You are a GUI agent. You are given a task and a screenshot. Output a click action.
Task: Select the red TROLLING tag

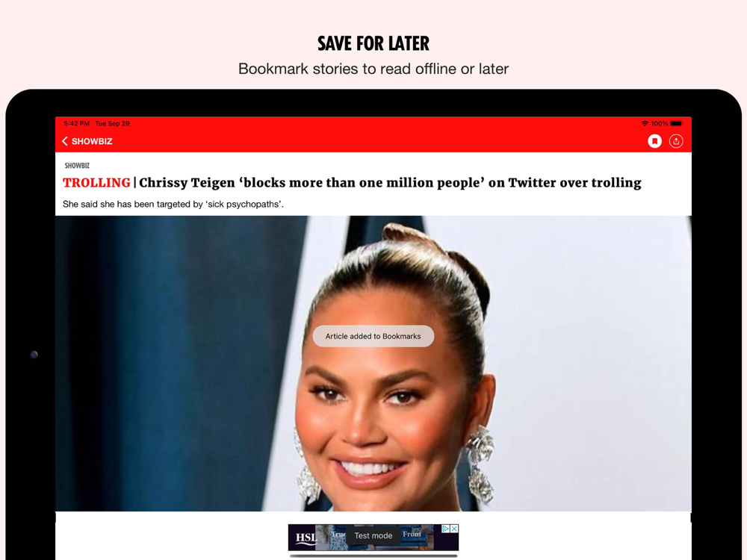pos(96,183)
